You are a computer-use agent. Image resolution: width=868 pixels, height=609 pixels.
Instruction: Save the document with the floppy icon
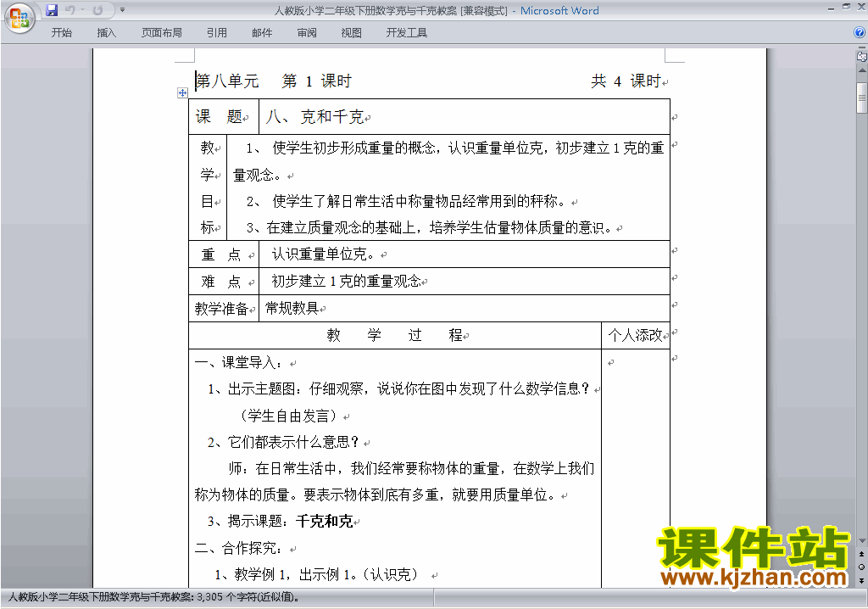click(x=52, y=10)
